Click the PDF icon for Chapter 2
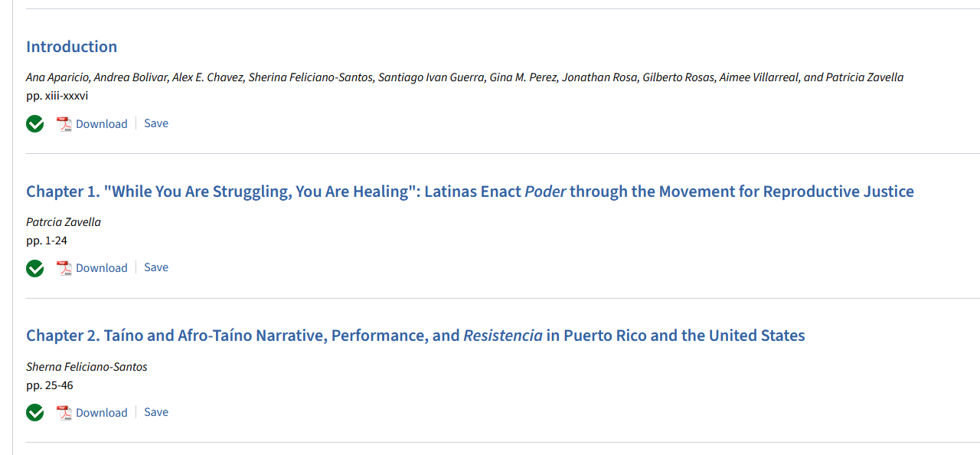The width and height of the screenshot is (980, 455). coord(64,413)
